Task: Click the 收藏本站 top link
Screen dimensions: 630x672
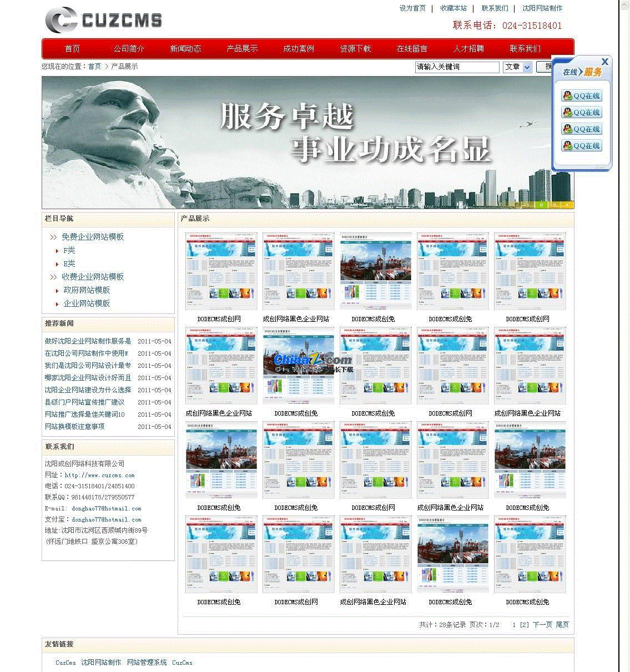Action: coord(453,8)
